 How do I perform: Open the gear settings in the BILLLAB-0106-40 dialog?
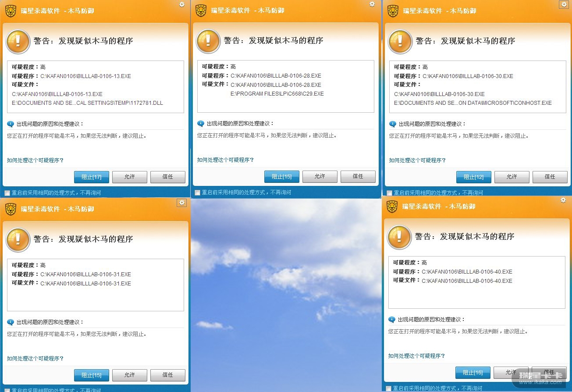563,200
